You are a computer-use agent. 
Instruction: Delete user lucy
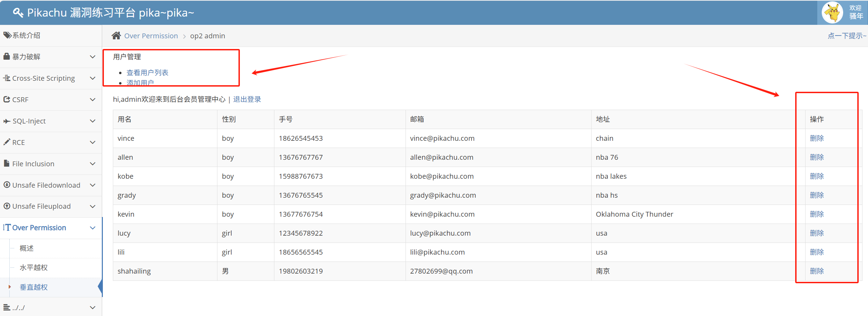(x=817, y=233)
